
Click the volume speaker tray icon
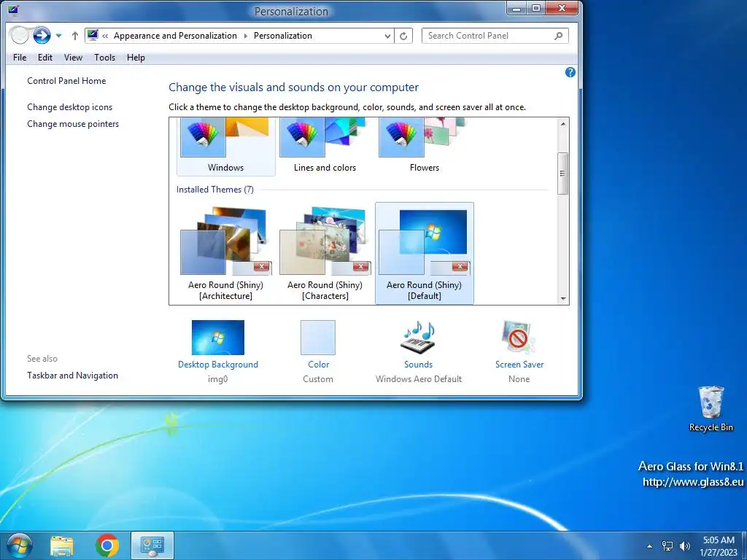(684, 546)
